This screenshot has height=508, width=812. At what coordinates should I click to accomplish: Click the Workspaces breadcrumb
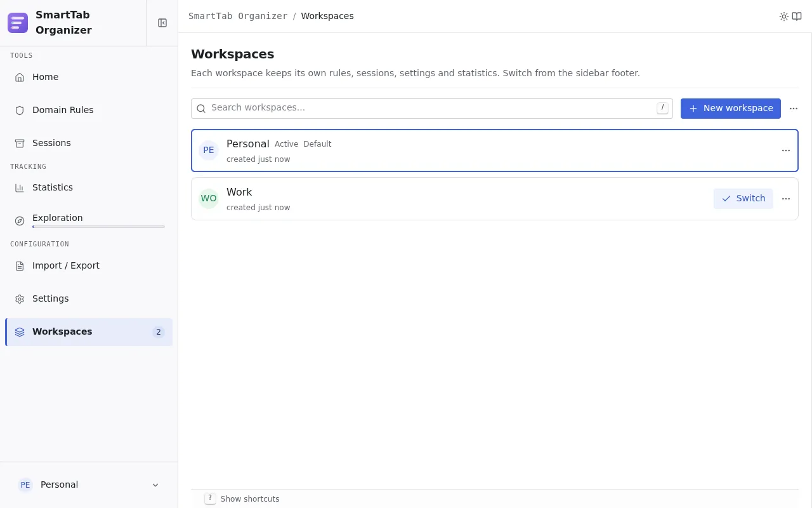327,16
